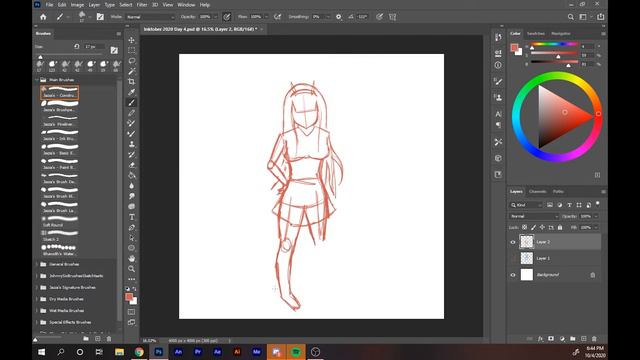Screen dimensions: 640x360
Task: Open Chrome from the Windows taskbar
Action: (x=139, y=352)
